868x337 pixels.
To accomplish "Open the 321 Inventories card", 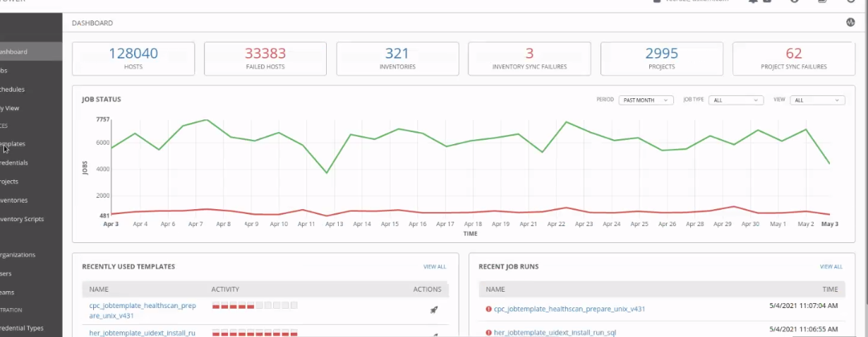I will (x=397, y=59).
